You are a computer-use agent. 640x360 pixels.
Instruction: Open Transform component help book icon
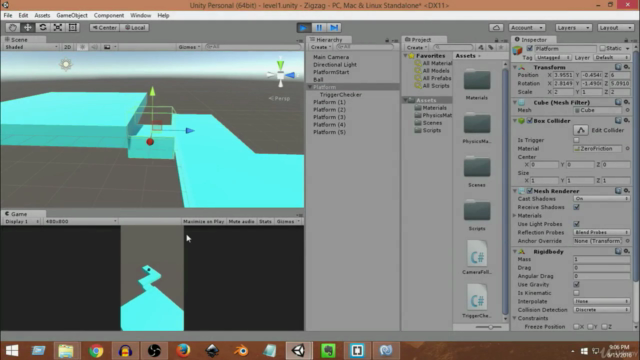click(618, 67)
